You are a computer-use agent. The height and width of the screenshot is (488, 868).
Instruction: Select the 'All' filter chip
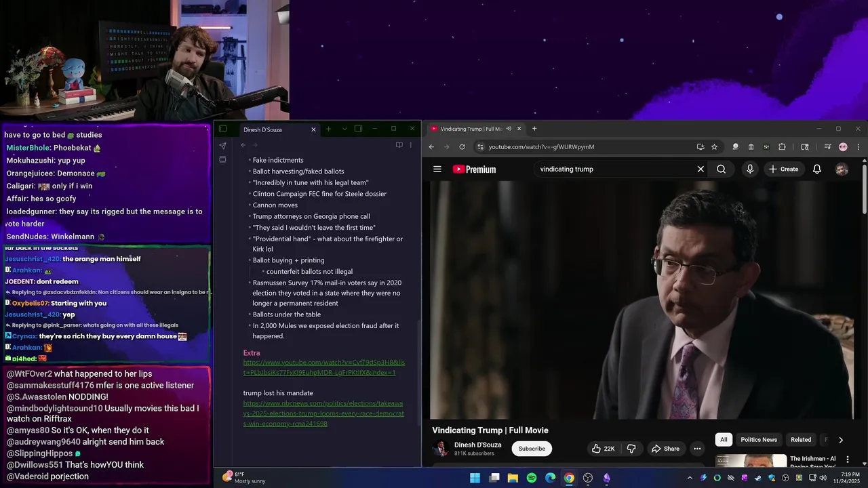(724, 440)
